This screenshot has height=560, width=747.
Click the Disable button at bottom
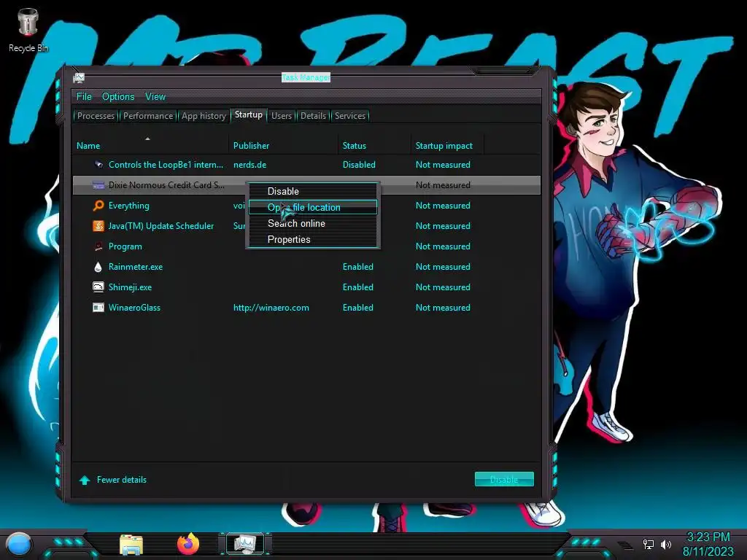pyautogui.click(x=504, y=480)
